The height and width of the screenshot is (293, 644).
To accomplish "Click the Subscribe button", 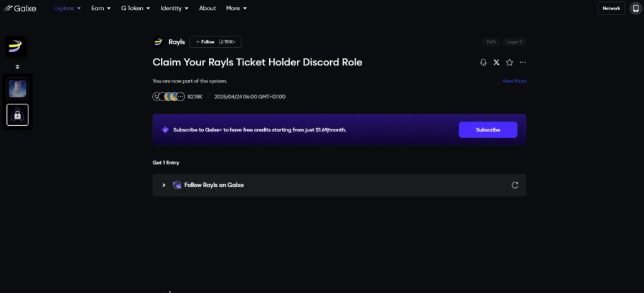I will pyautogui.click(x=487, y=130).
